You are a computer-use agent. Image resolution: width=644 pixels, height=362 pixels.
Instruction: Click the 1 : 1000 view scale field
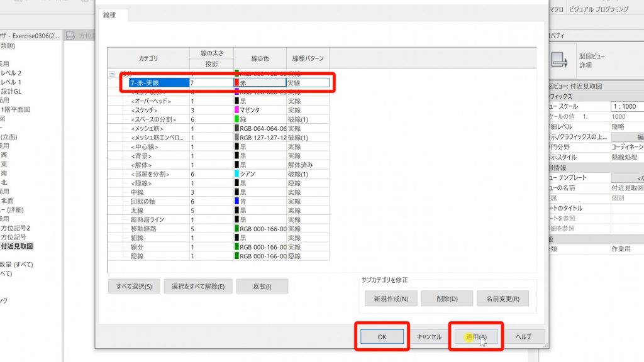[626, 107]
